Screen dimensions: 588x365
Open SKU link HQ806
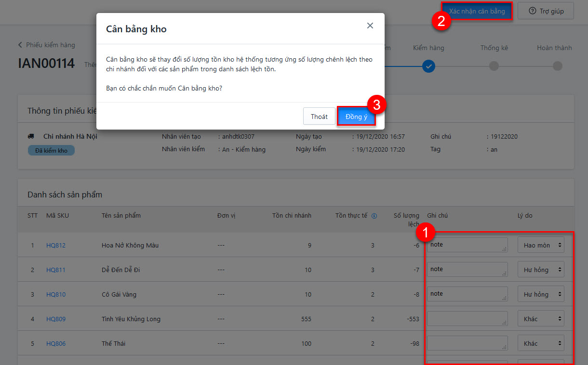click(56, 343)
